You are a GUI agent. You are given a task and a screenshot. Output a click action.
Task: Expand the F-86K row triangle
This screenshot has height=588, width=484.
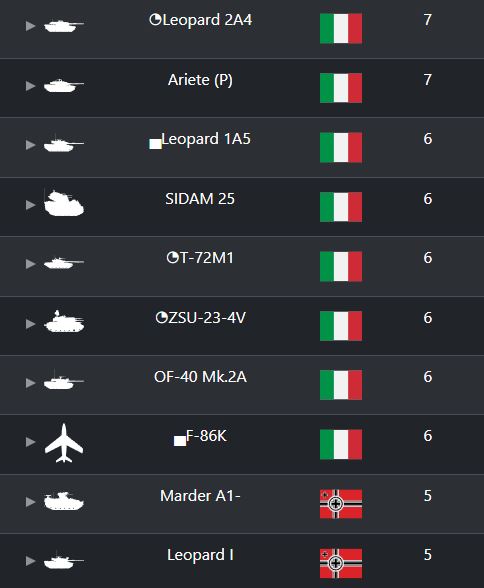pyautogui.click(x=30, y=442)
